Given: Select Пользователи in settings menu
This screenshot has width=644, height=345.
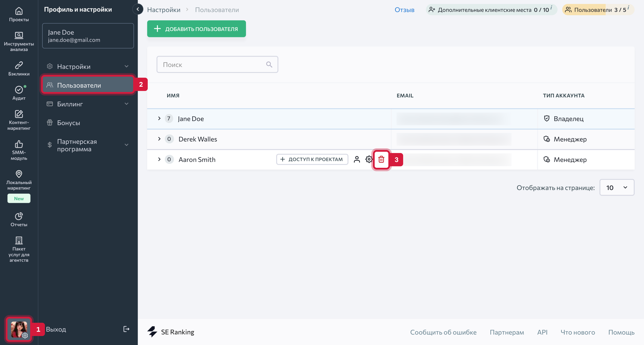Looking at the screenshot, I should coord(88,85).
